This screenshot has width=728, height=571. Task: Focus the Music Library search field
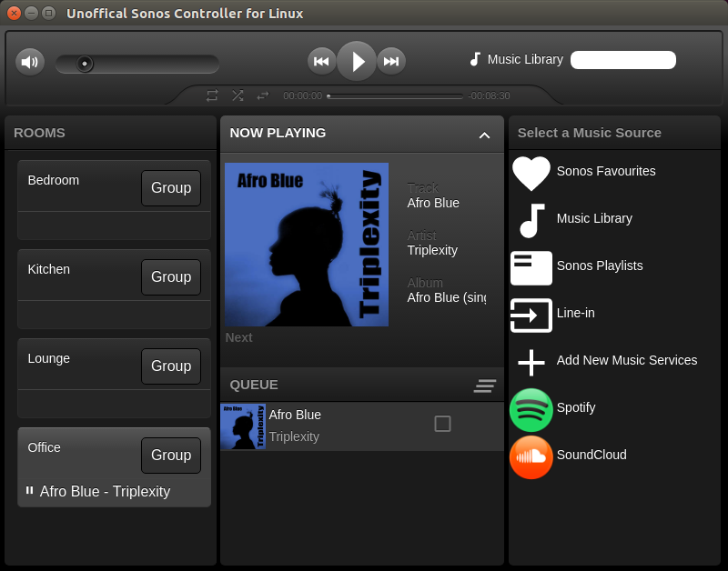623,60
